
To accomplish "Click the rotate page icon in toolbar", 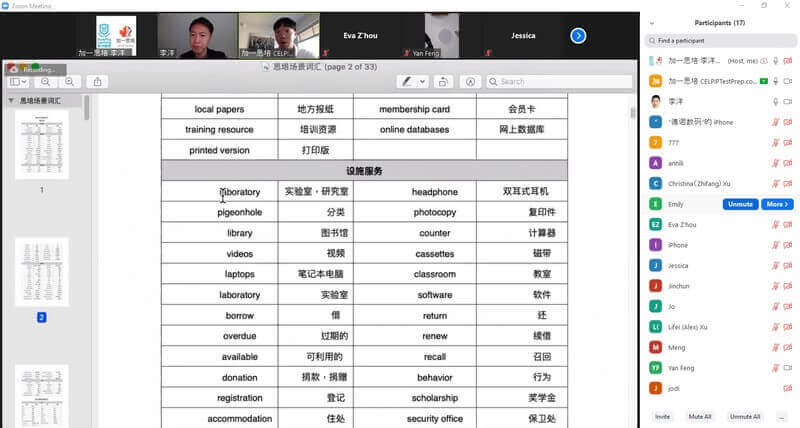I will [x=443, y=82].
